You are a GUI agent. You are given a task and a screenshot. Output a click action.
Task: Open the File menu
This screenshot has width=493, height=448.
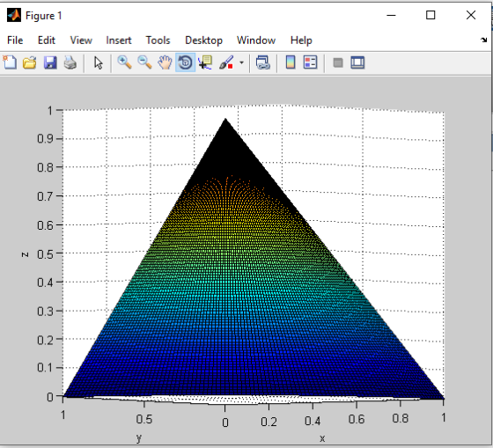click(x=15, y=40)
